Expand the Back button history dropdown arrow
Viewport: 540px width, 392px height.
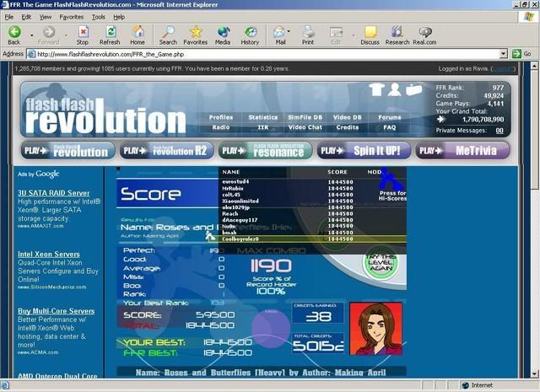coord(28,33)
